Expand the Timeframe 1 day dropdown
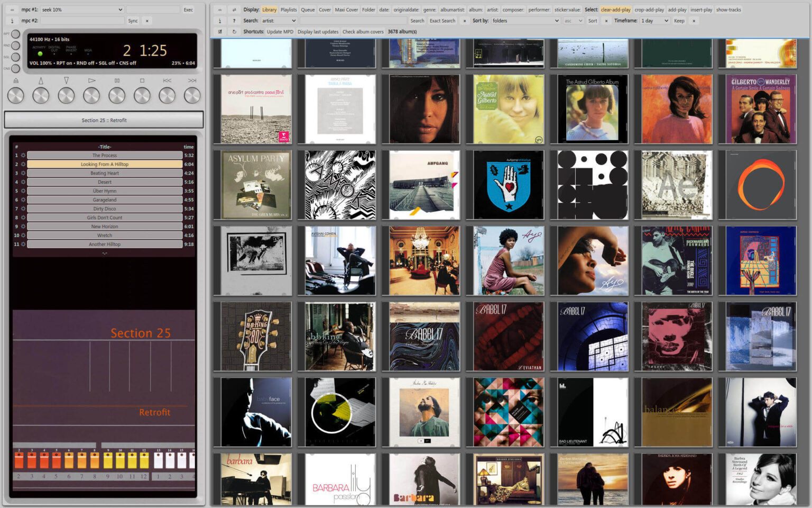 point(654,21)
